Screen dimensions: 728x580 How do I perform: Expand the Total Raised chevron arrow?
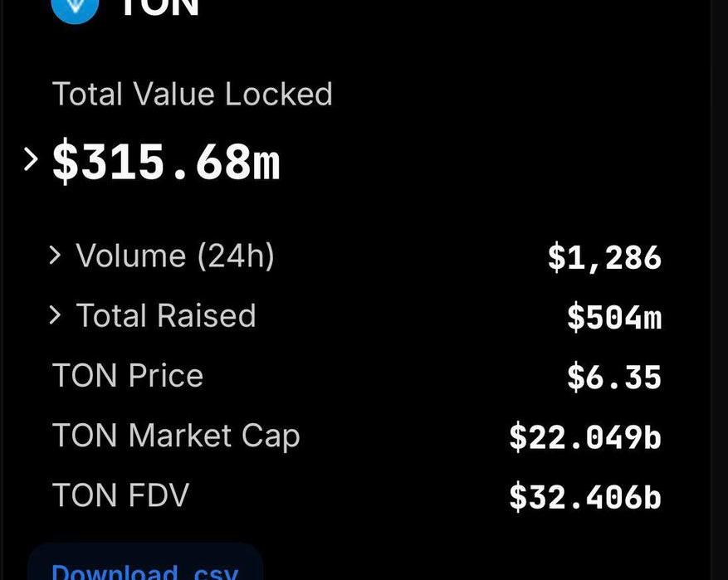click(x=55, y=315)
